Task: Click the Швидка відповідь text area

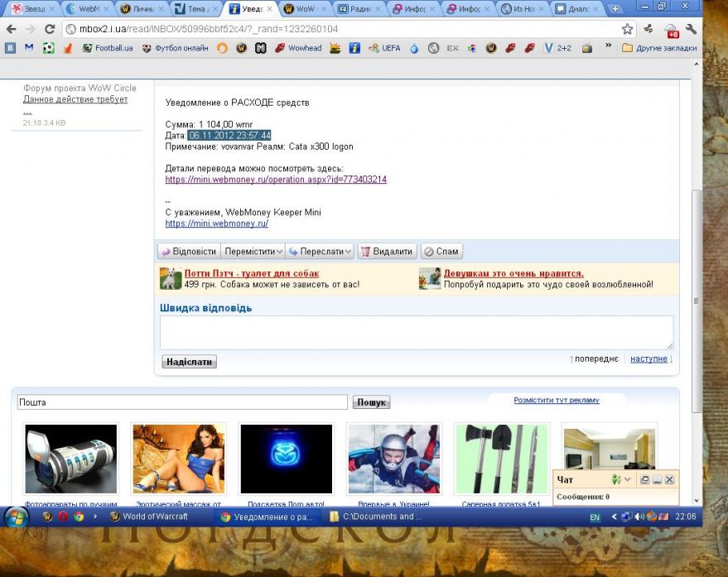Action: [416, 332]
